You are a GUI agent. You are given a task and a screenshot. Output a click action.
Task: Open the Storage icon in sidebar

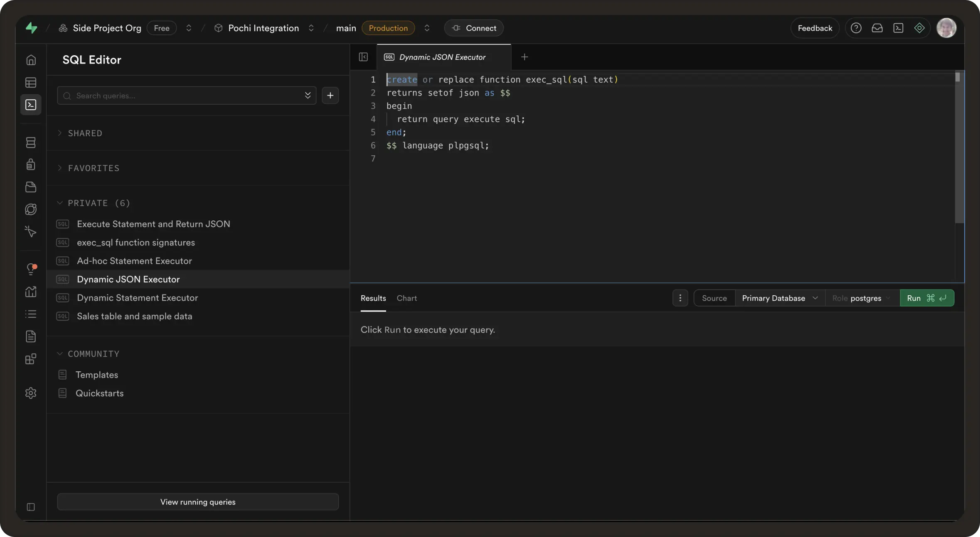pyautogui.click(x=31, y=187)
